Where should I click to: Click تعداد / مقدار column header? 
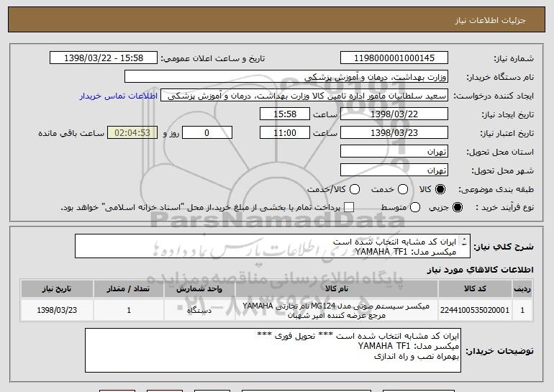click(129, 289)
